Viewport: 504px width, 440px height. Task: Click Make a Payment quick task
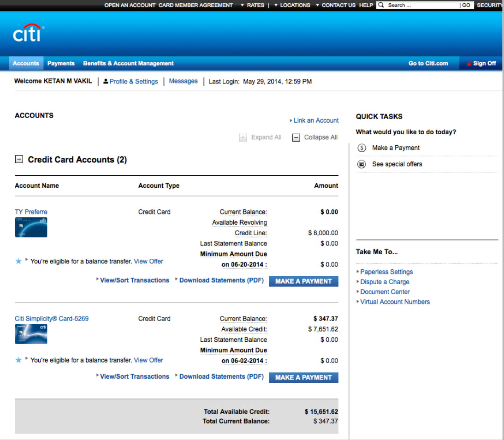click(x=396, y=148)
